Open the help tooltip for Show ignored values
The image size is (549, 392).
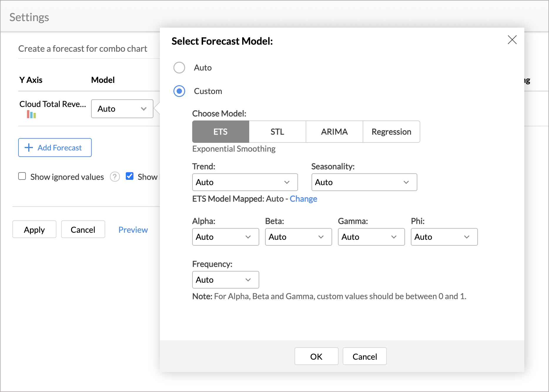pos(115,177)
